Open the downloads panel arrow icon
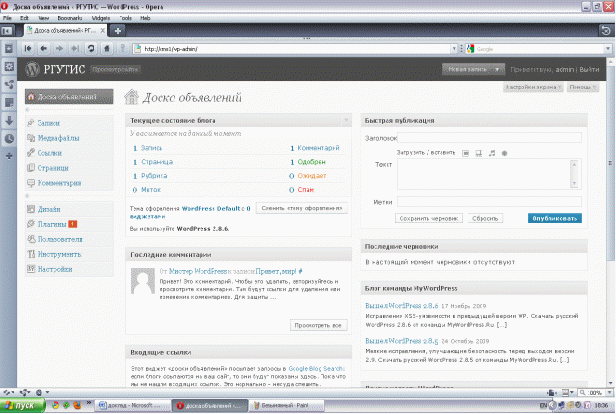Viewport: 616px width, 414px height. tap(9, 121)
